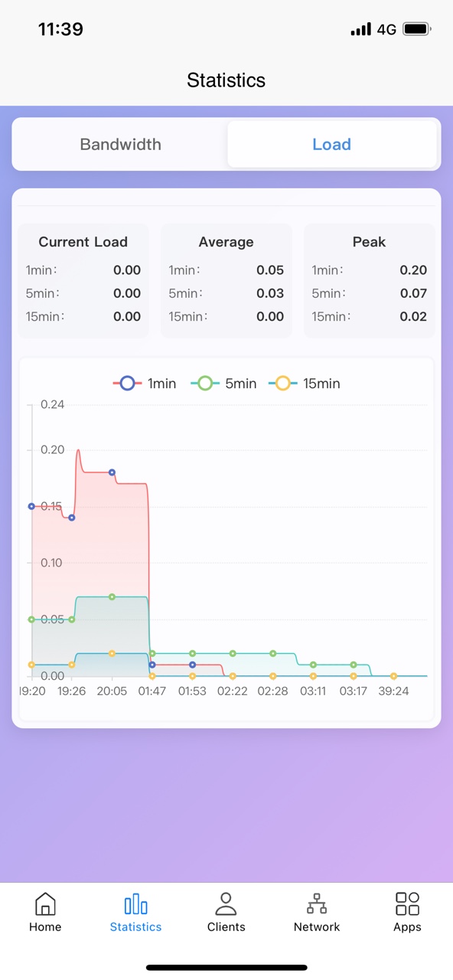The image size is (453, 980).
Task: Tap the 03:17 point on the green line
Action: pyautogui.click(x=354, y=665)
